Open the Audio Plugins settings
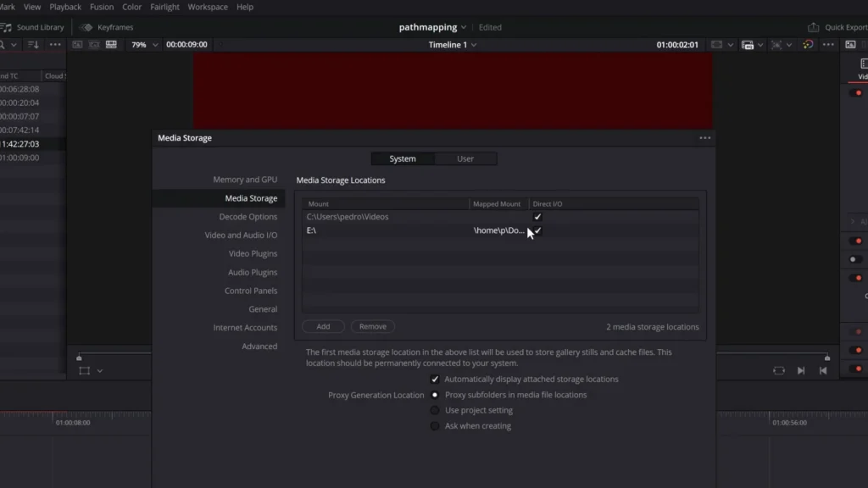This screenshot has width=868, height=488. [253, 272]
